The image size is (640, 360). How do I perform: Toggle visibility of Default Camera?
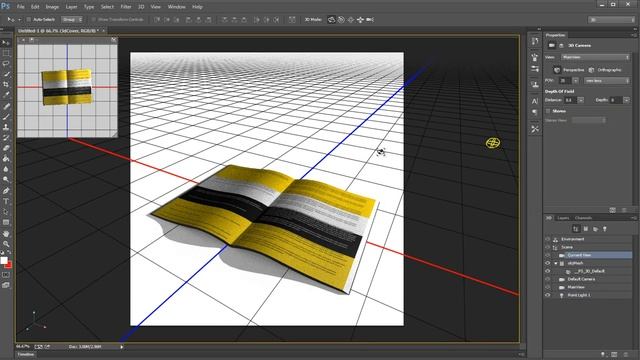coord(548,279)
